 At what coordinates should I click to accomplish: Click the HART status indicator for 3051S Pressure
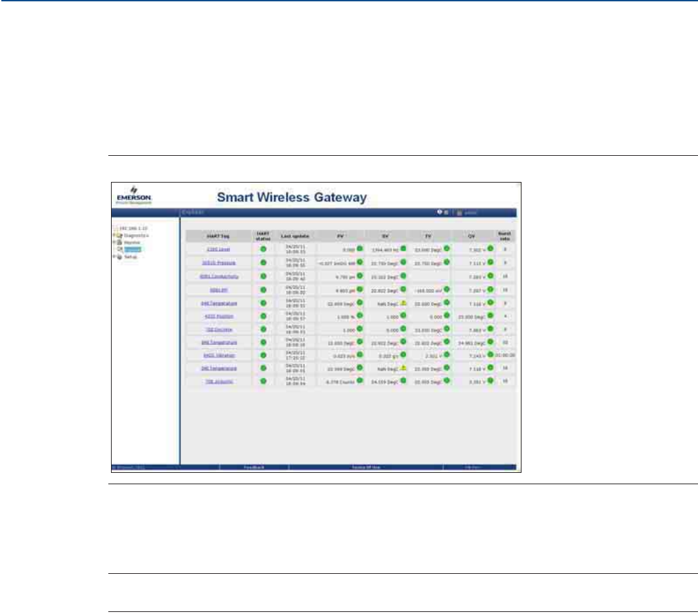click(263, 263)
